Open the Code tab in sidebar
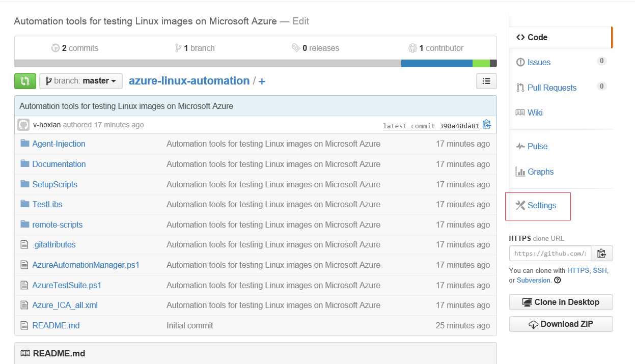 pyautogui.click(x=560, y=37)
